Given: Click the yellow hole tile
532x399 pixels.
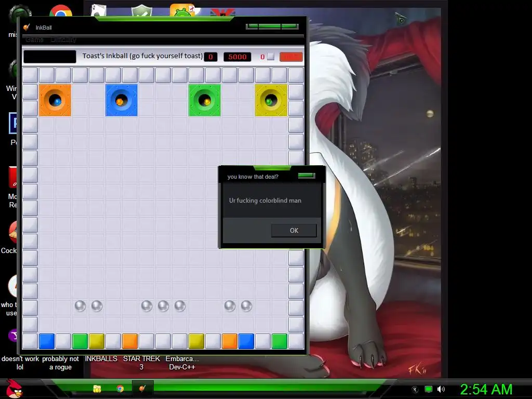Looking at the screenshot, I should (x=271, y=100).
